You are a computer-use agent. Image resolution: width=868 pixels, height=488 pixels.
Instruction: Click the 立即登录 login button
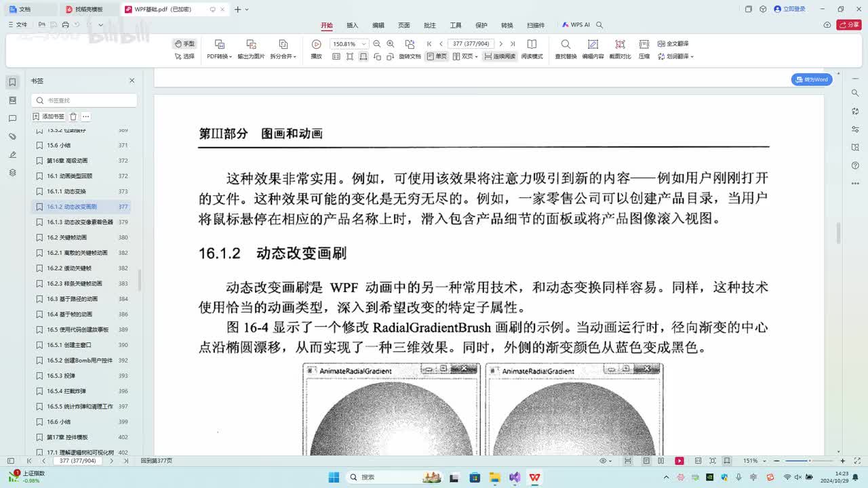tap(789, 9)
